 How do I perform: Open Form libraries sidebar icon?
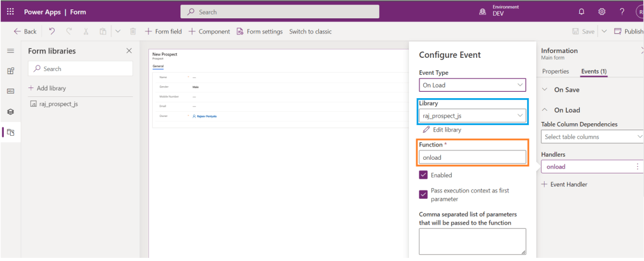pos(10,132)
